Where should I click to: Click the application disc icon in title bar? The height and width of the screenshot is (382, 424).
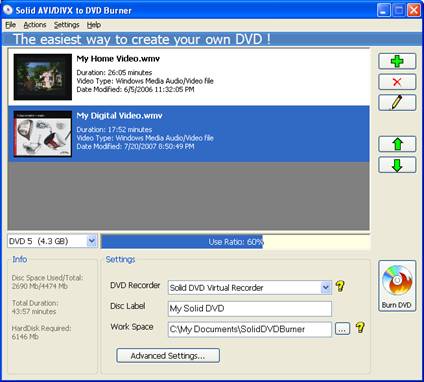pyautogui.click(x=8, y=10)
